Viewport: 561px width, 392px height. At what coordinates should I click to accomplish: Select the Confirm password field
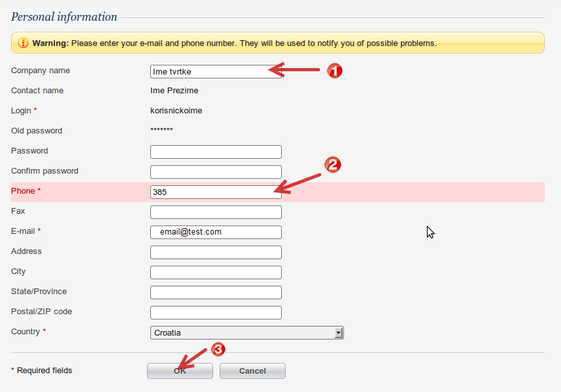point(216,172)
